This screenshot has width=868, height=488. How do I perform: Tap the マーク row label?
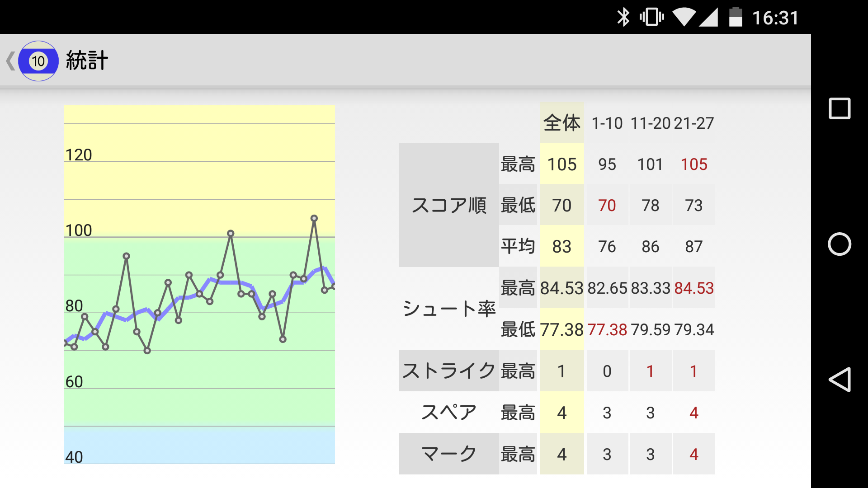(x=449, y=454)
